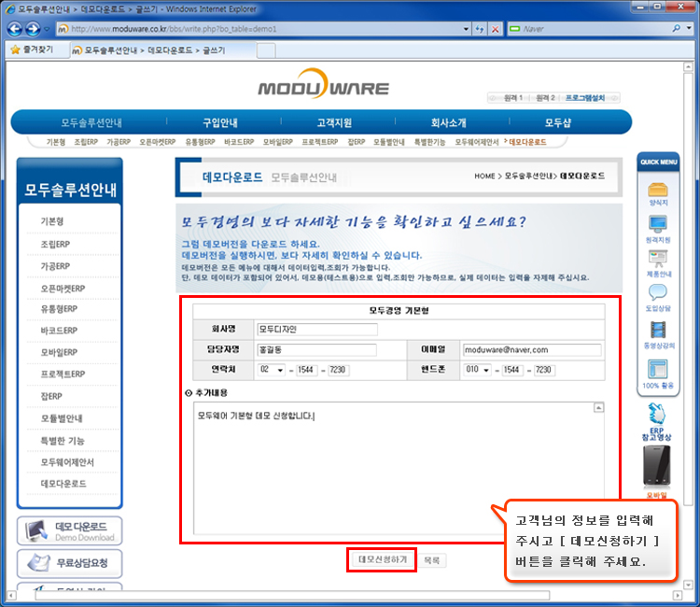700x607 pixels.
Task: Click the textarea scroll up arrow
Action: pyautogui.click(x=598, y=407)
